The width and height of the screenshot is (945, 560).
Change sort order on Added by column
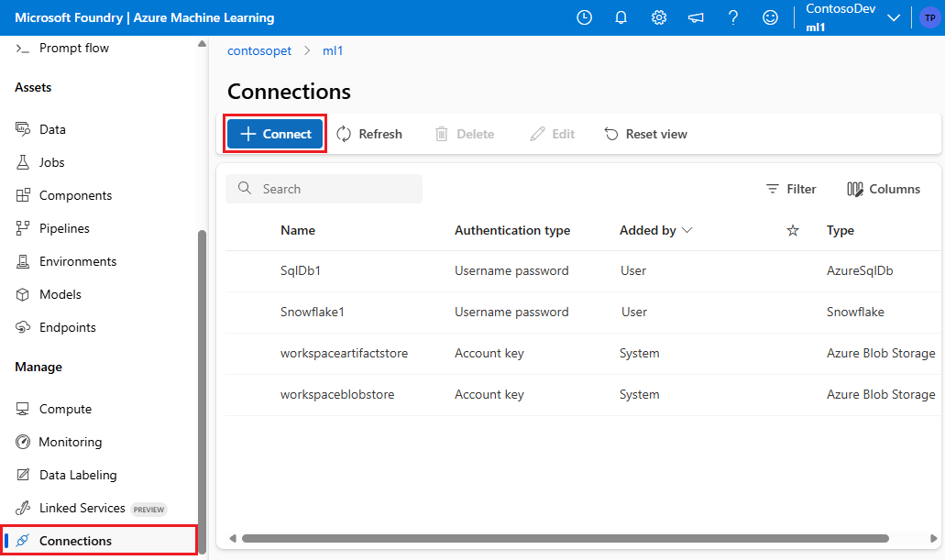point(655,230)
